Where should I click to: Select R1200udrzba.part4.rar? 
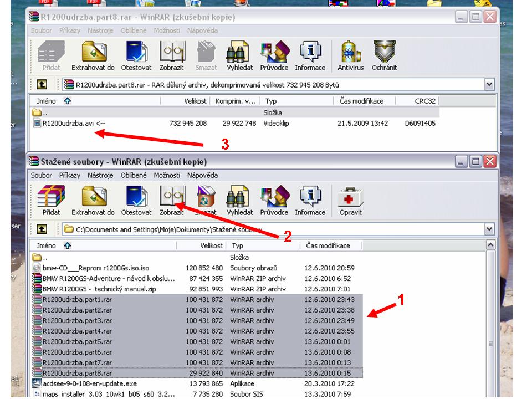pos(197,331)
